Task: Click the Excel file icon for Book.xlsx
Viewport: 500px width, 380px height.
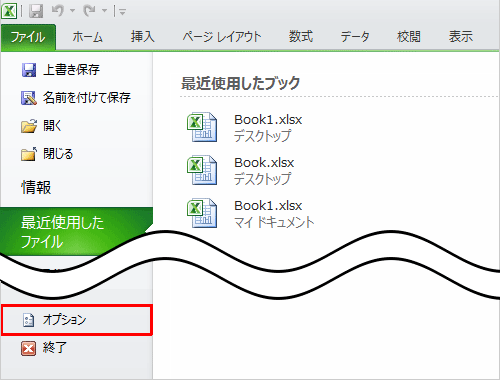Action: click(x=202, y=170)
